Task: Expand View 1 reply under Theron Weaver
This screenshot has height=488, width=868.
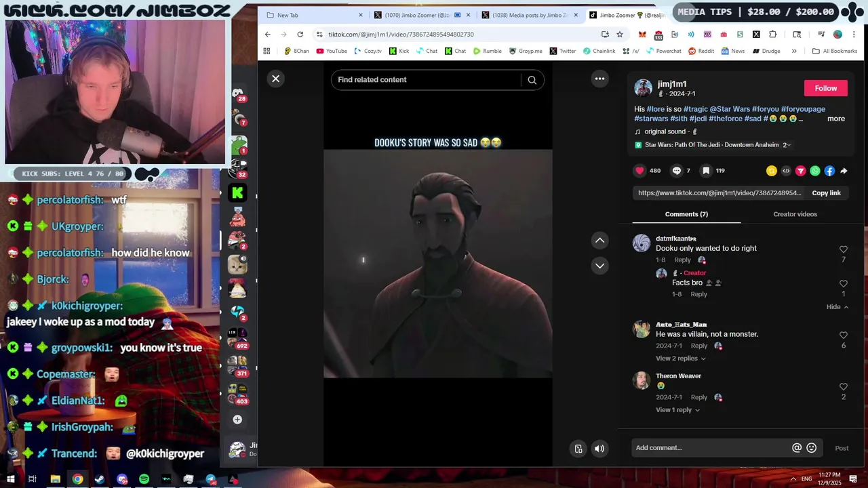Action: pyautogui.click(x=677, y=410)
